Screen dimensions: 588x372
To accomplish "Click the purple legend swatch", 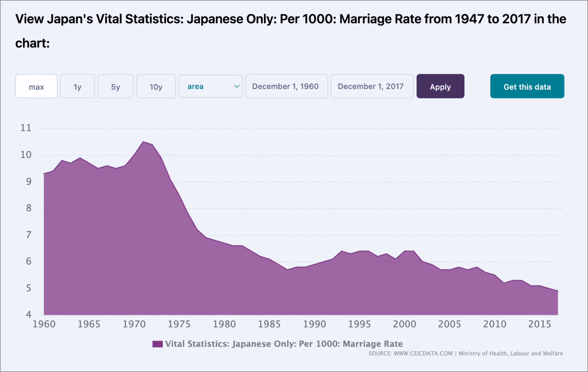I will (x=158, y=344).
